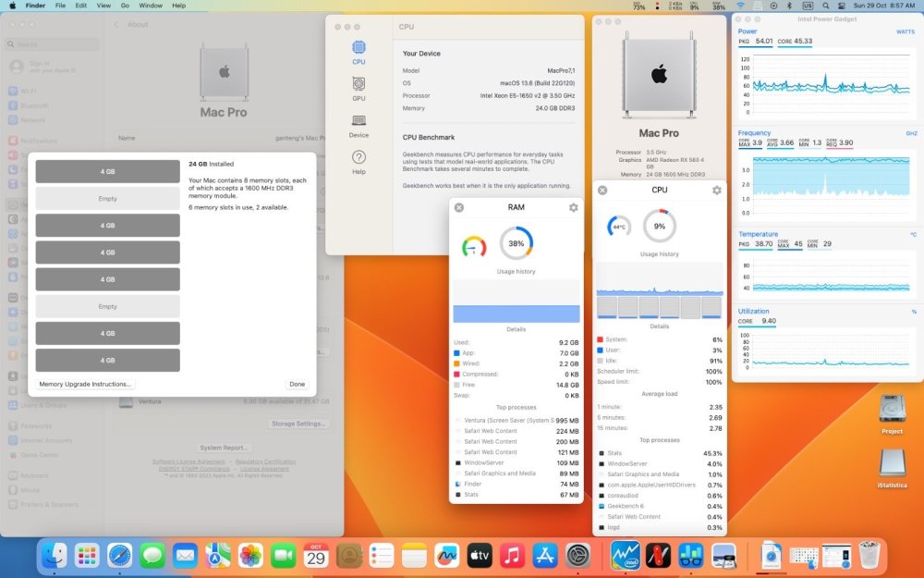924x578 pixels.
Task: Open Messages from the Dock
Action: click(x=152, y=556)
